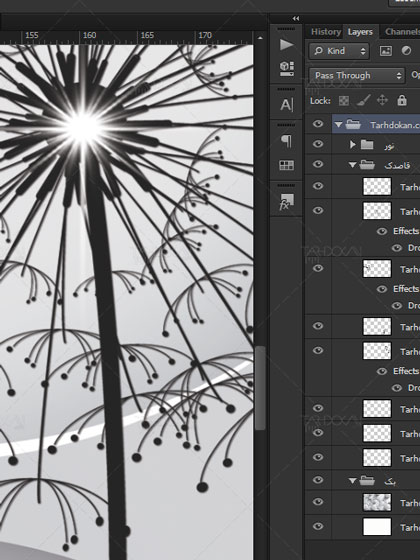This screenshot has height=560, width=420.
Task: Toggle the topmost Effects eye icon
Action: click(382, 231)
